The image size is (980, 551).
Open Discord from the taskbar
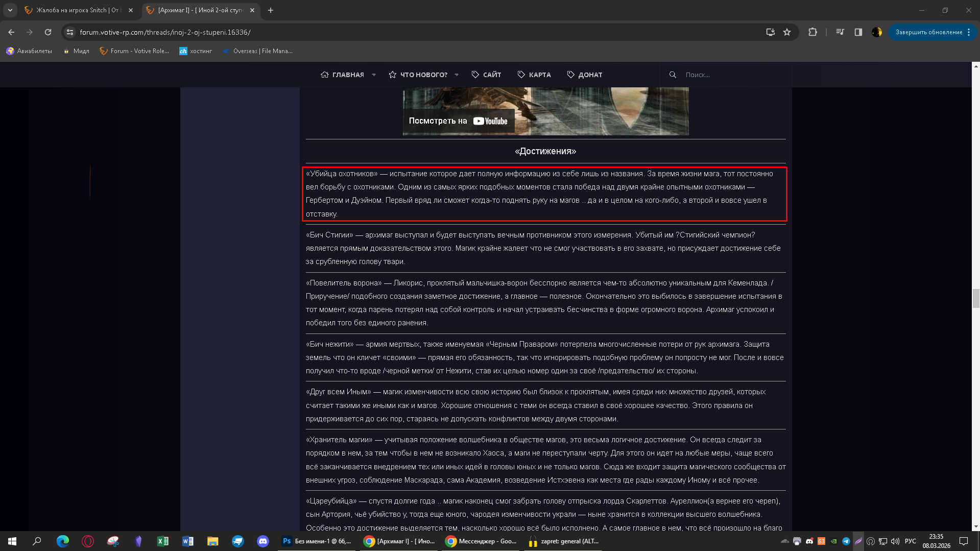tap(263, 541)
